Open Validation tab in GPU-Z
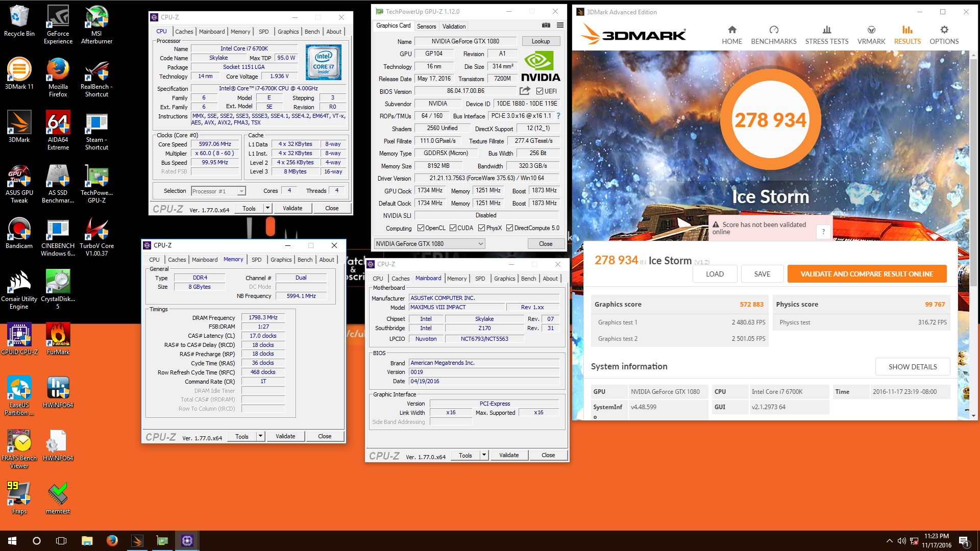Viewport: 980px width, 551px height. (x=454, y=27)
